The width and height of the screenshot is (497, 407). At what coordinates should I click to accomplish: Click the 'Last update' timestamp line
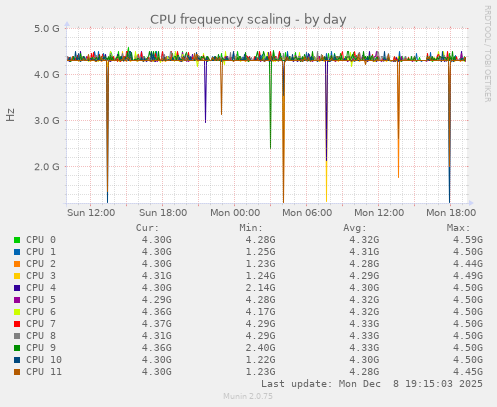pyautogui.click(x=372, y=384)
